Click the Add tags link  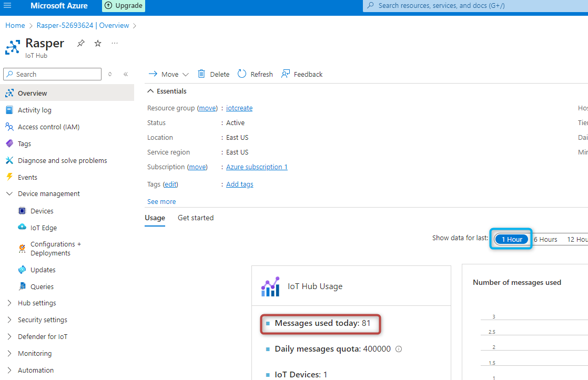pyautogui.click(x=240, y=184)
